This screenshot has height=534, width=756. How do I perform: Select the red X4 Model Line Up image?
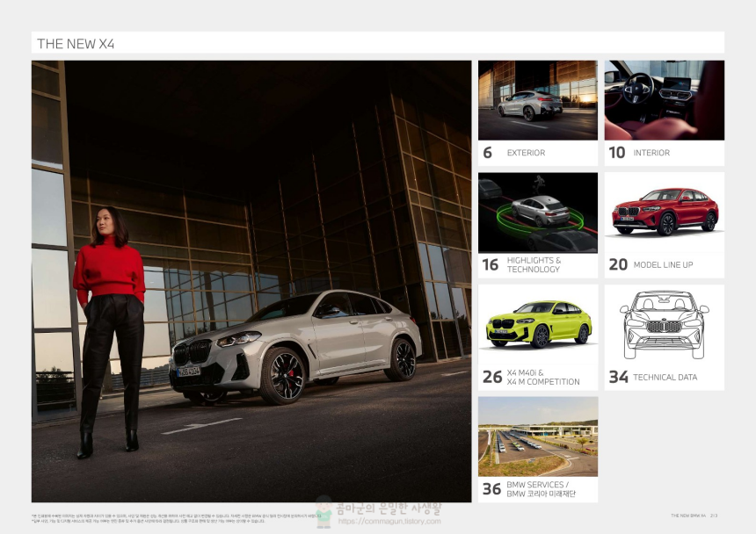[664, 213]
